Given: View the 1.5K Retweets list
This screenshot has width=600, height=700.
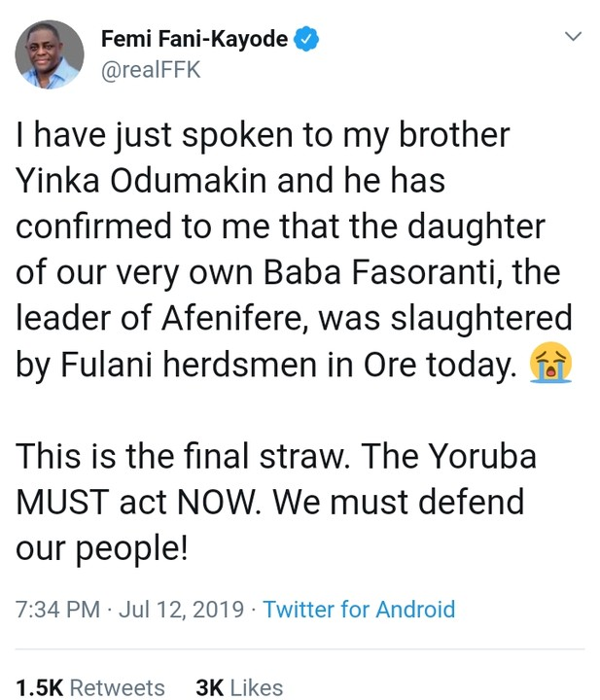Looking at the screenshot, I should coord(90,687).
